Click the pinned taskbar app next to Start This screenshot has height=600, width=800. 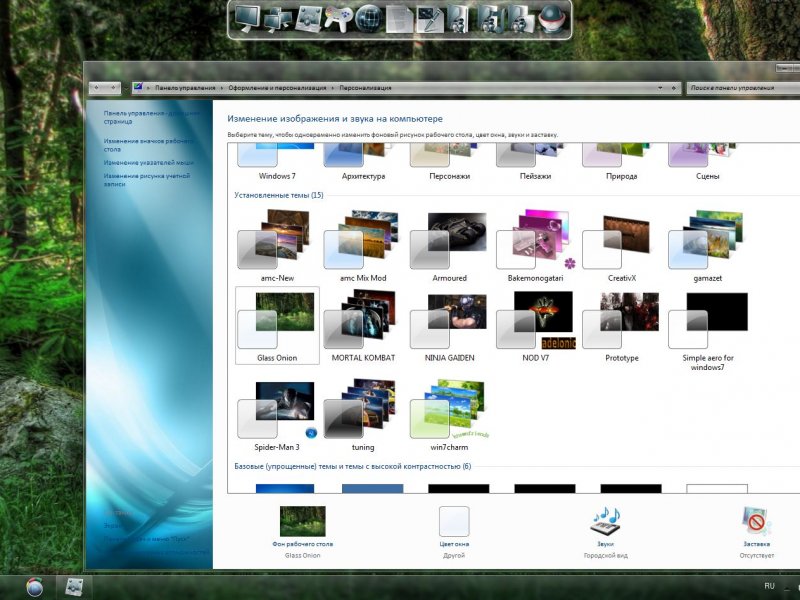[74, 587]
